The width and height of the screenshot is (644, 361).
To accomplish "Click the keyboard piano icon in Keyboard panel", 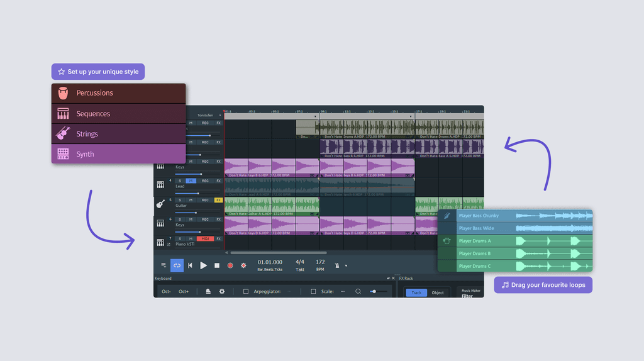I will point(208,291).
